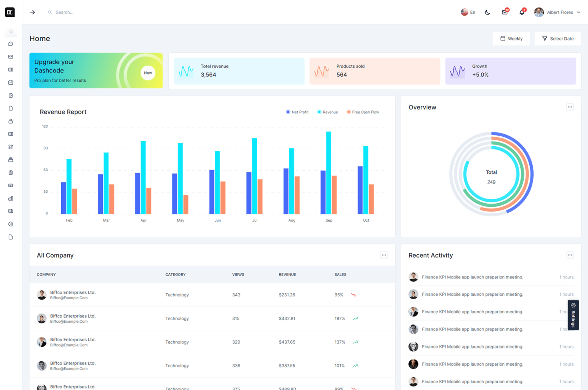Click the dashboard logo in the top-left corner

(10, 12)
